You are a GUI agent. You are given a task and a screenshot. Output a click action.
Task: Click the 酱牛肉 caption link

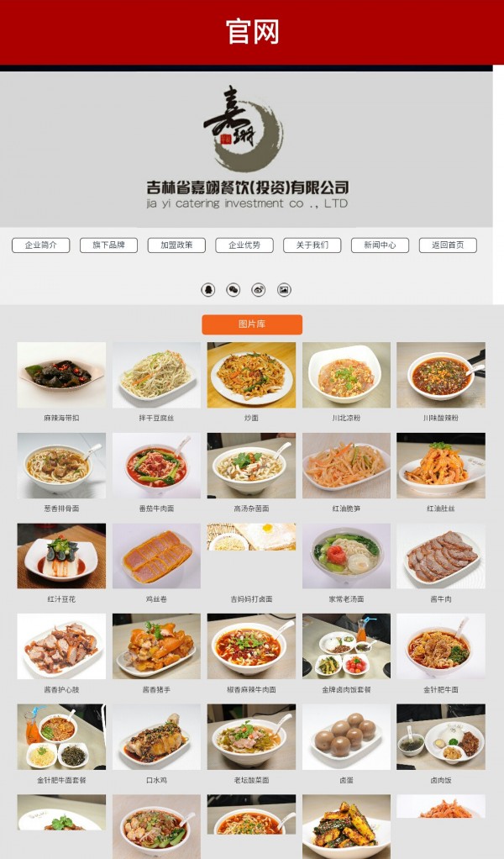pyautogui.click(x=441, y=599)
